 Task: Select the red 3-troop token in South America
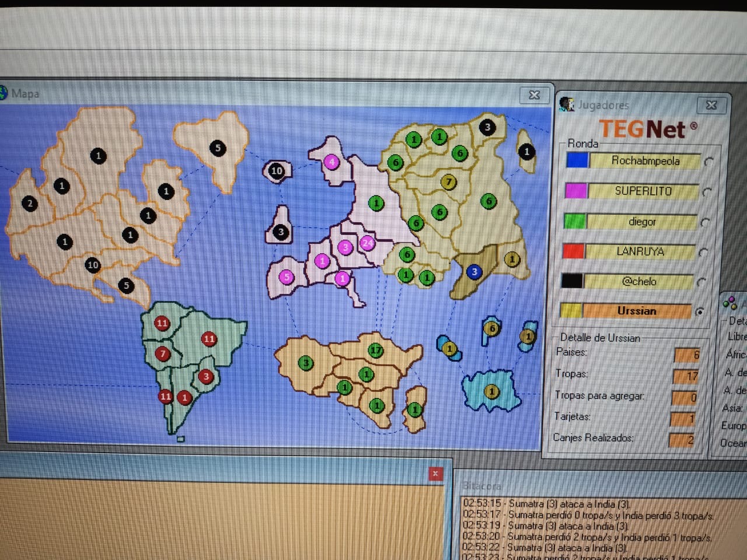coord(205,377)
